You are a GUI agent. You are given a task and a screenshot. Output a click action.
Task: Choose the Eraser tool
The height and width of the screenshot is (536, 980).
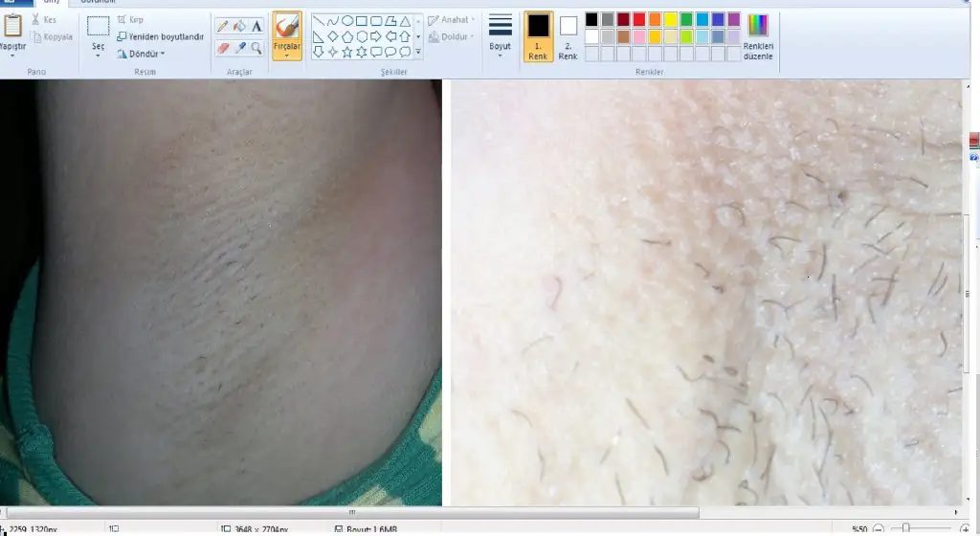(222, 47)
